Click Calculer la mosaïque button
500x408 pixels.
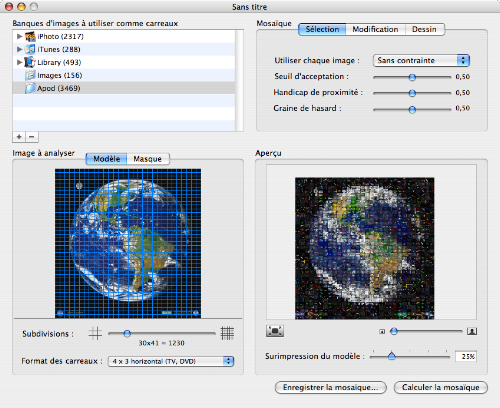coord(441,387)
